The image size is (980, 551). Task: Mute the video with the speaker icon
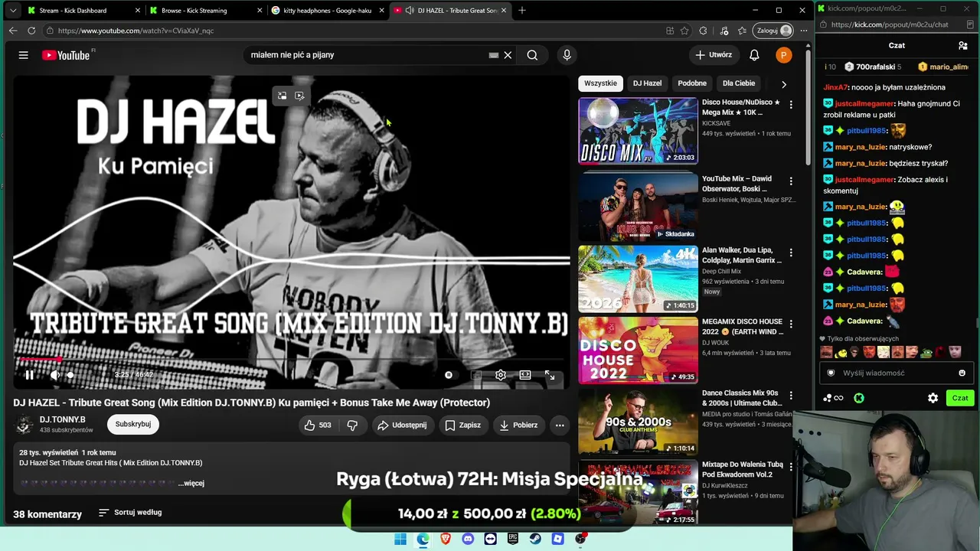[54, 375]
